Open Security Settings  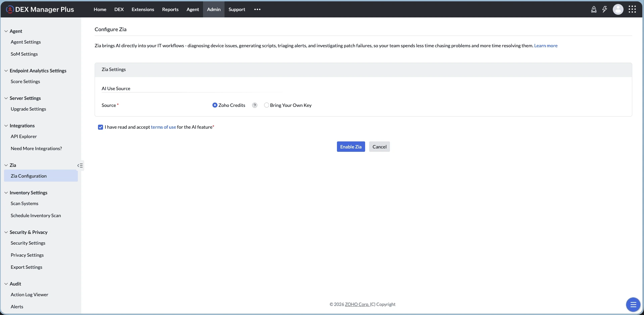[x=28, y=243]
